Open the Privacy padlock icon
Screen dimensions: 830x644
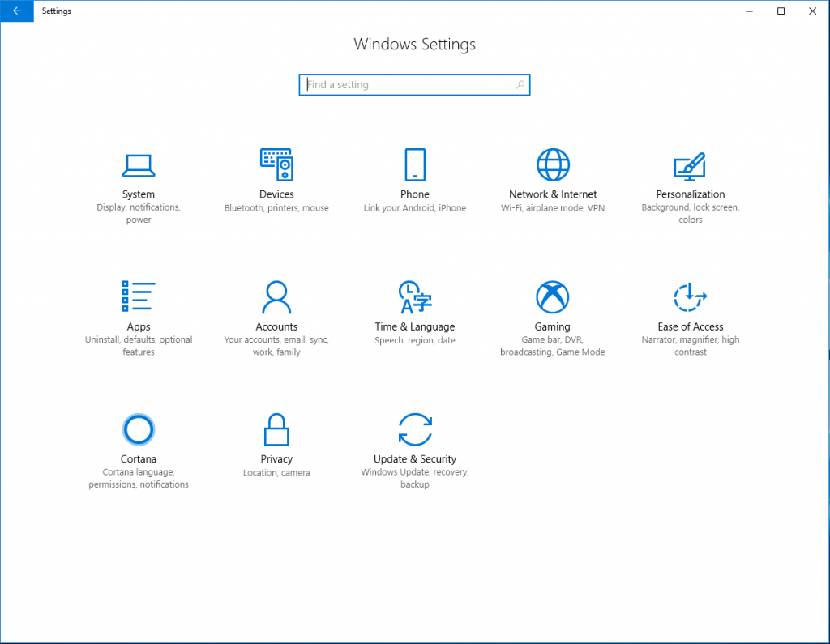pyautogui.click(x=276, y=429)
